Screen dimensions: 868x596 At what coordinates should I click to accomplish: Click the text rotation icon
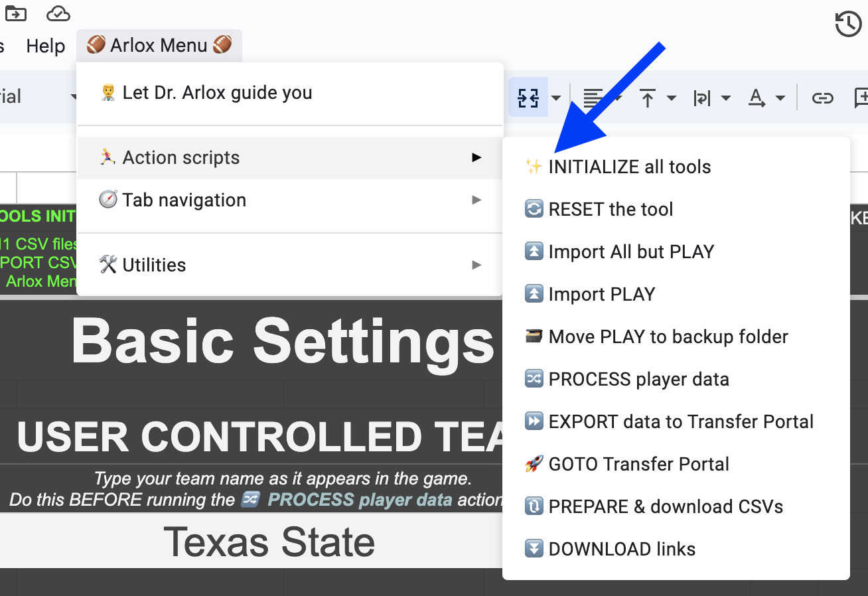click(x=757, y=98)
